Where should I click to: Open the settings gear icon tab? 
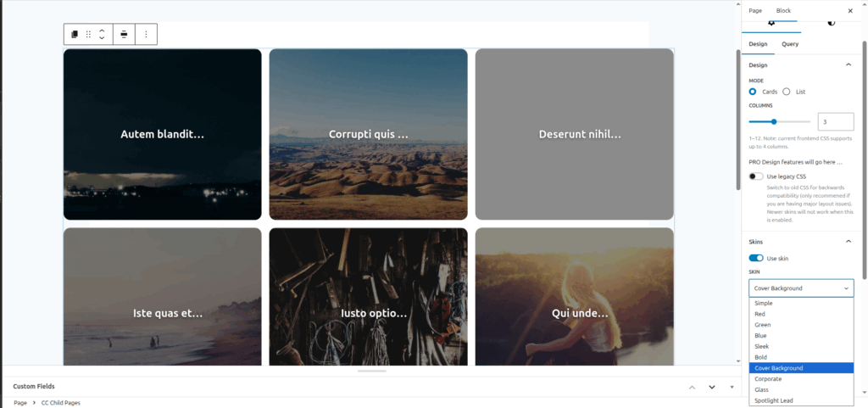[771, 23]
